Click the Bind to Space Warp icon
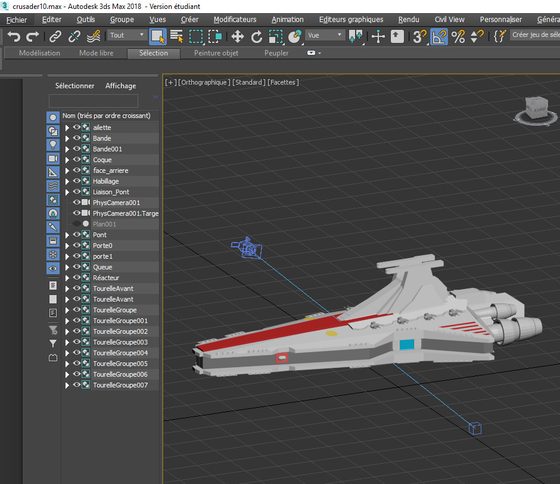The width and height of the screenshot is (560, 484). pos(94,36)
